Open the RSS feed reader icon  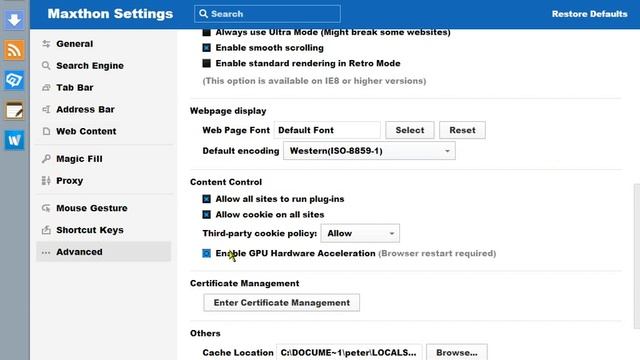[x=14, y=50]
